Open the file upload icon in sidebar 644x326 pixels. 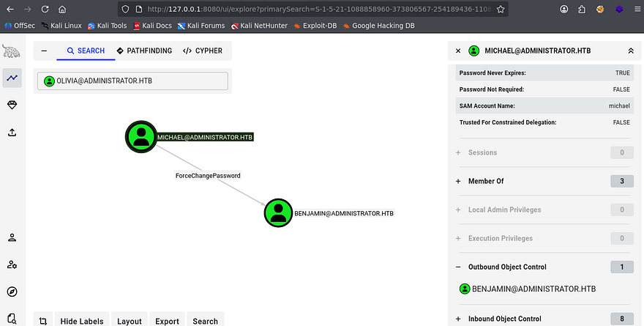click(12, 133)
